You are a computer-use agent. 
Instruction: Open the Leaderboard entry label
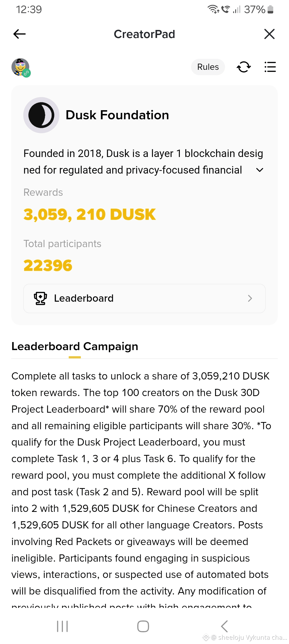coord(84,298)
